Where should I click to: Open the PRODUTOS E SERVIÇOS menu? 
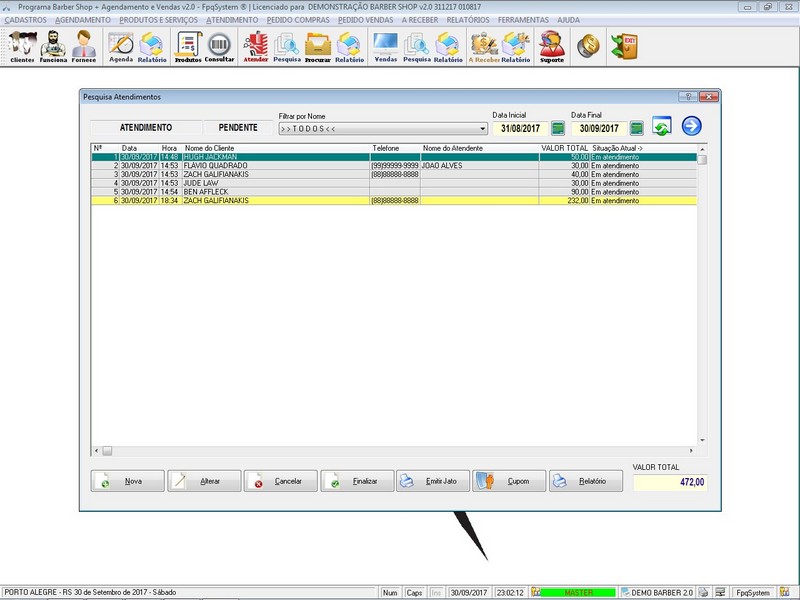(x=158, y=20)
